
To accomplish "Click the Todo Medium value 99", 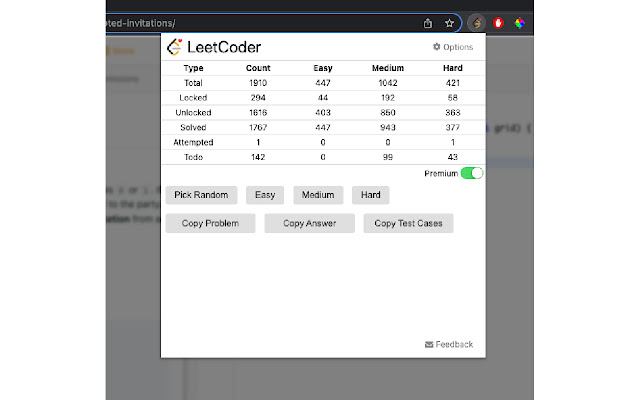I will pos(388,157).
